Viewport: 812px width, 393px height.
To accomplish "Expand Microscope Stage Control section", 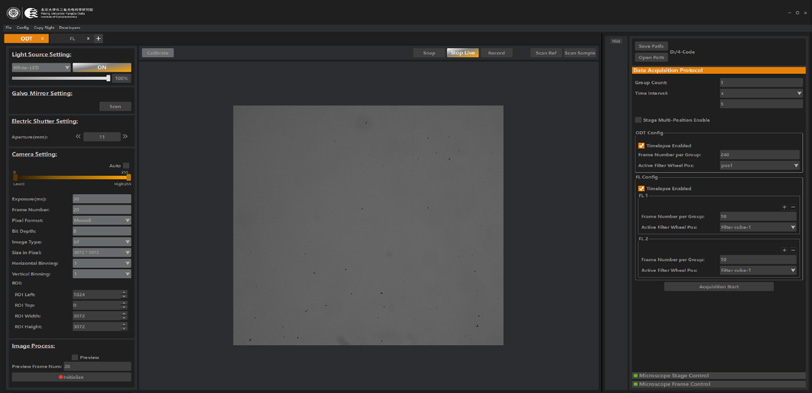I will point(719,375).
